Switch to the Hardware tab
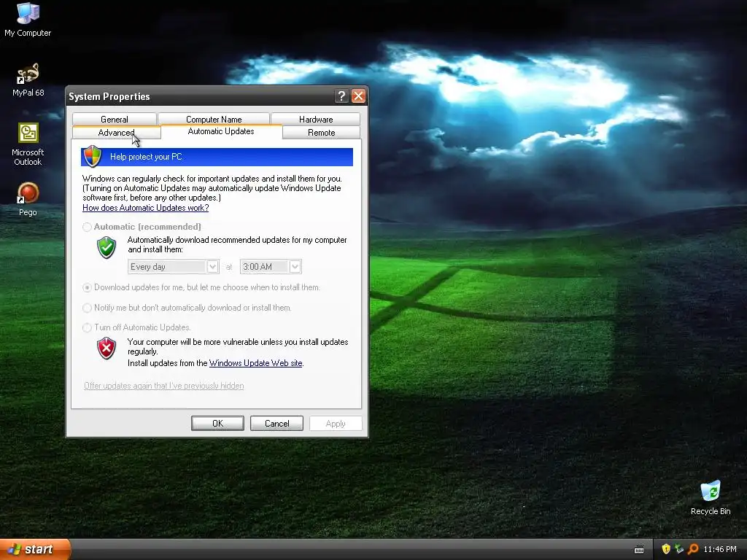Screen dimensions: 747x560 pyautogui.click(x=316, y=119)
